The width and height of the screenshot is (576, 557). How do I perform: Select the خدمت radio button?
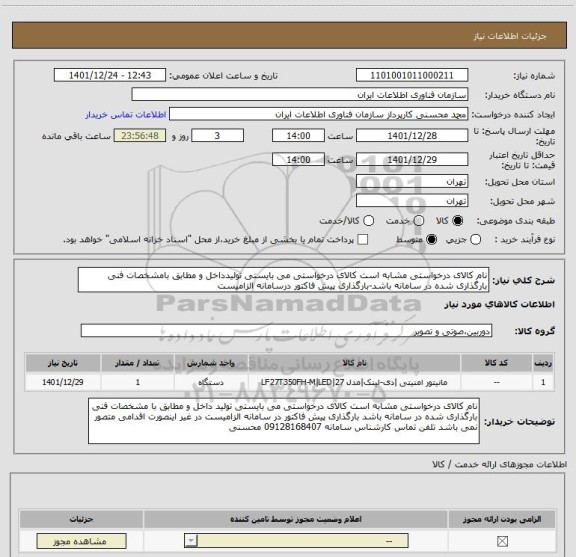[x=419, y=221]
